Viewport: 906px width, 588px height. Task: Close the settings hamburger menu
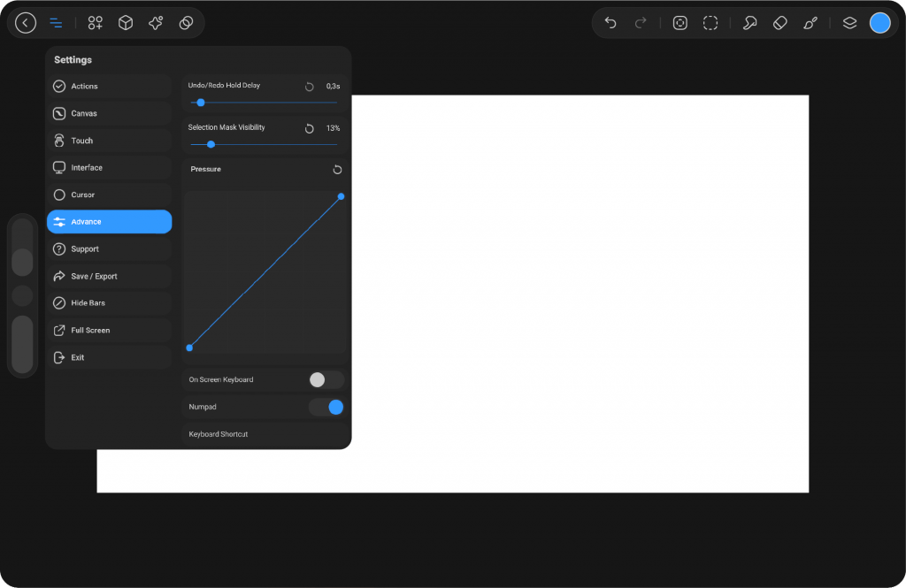point(56,23)
